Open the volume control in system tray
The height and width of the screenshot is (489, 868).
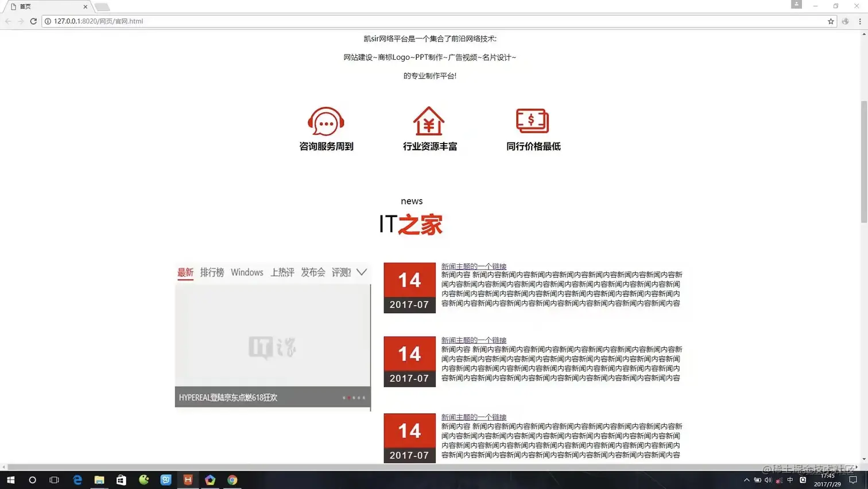[768, 480]
